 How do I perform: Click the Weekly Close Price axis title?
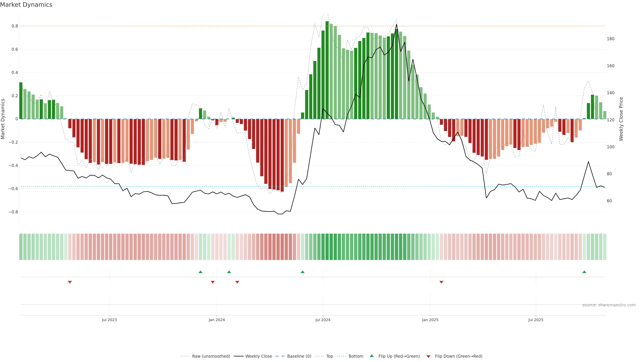coord(621,119)
